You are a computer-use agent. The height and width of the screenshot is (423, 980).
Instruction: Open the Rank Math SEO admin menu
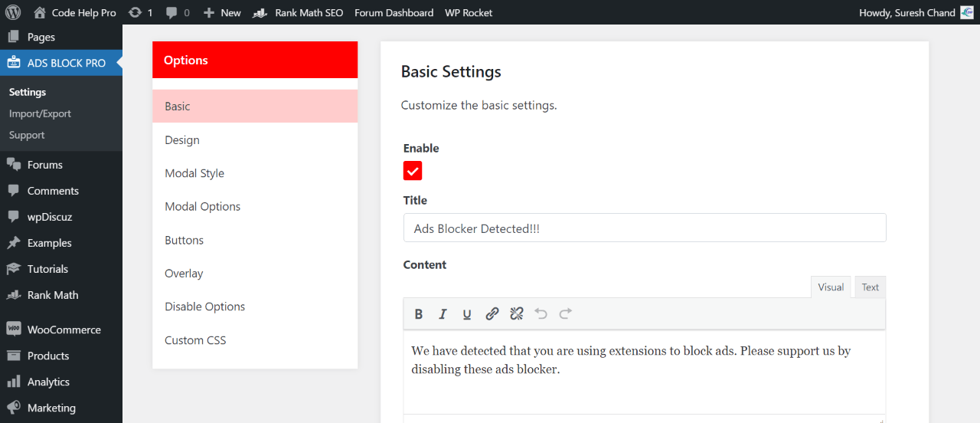click(298, 12)
